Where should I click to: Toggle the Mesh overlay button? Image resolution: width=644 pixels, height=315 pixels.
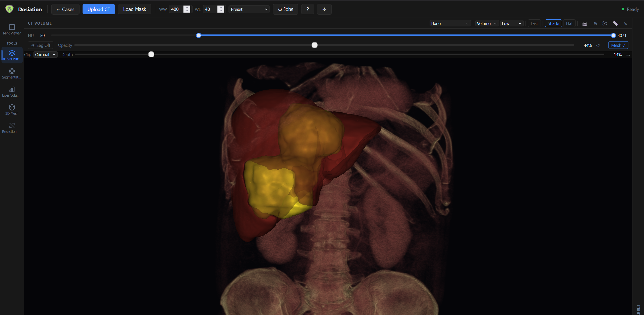618,45
